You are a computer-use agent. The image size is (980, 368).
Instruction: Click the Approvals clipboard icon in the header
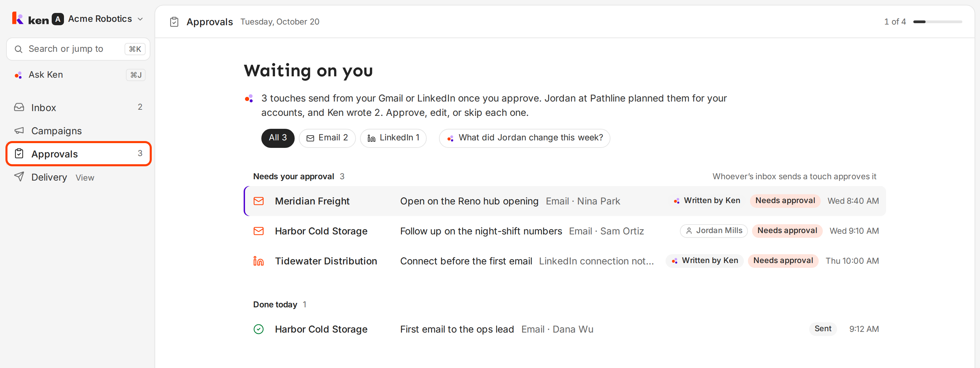(174, 22)
